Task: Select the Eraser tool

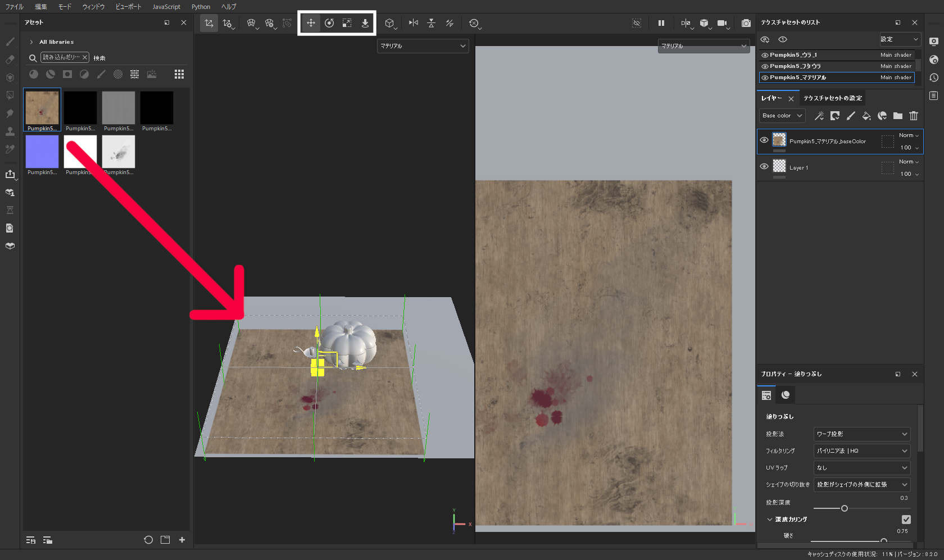Action: click(10, 60)
